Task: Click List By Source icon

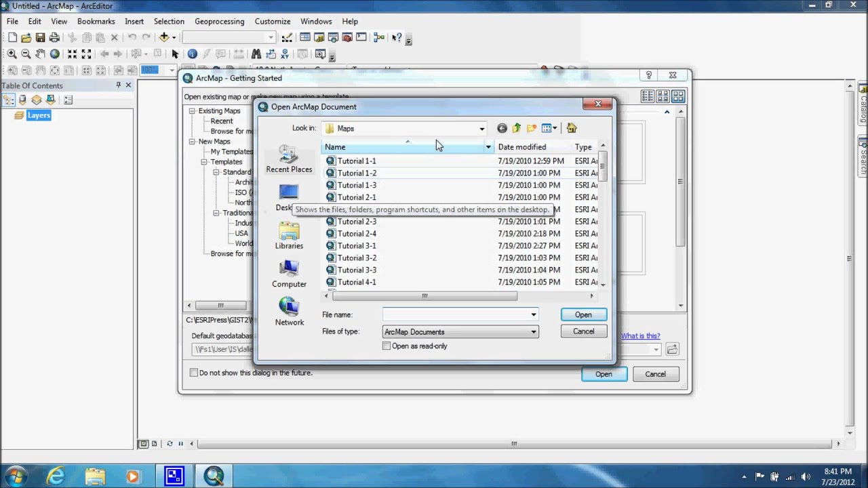Action: click(x=22, y=100)
